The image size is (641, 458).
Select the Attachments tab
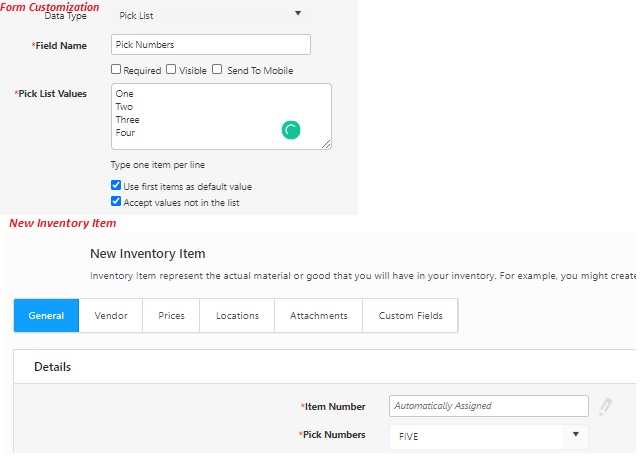point(319,315)
